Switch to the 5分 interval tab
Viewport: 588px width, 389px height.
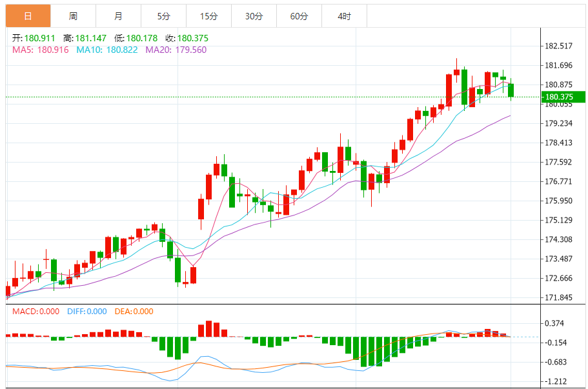[163, 16]
